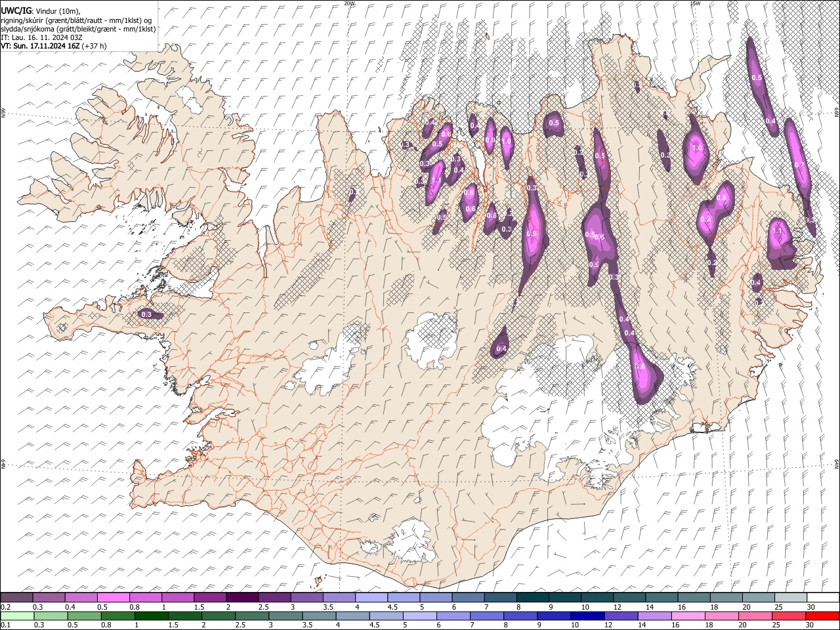
Task: Click the '0.3' value on the Snæfellsnes snow patch
Action: [x=146, y=315]
